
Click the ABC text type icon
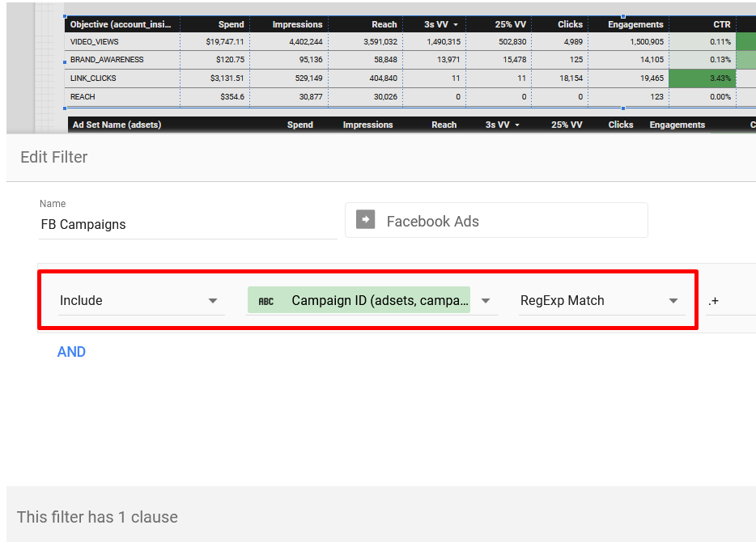pos(265,301)
